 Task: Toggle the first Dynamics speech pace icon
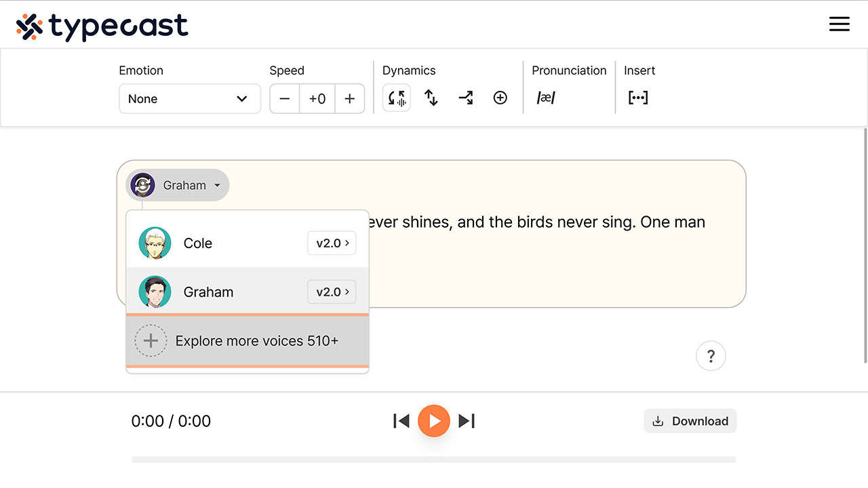pos(397,98)
